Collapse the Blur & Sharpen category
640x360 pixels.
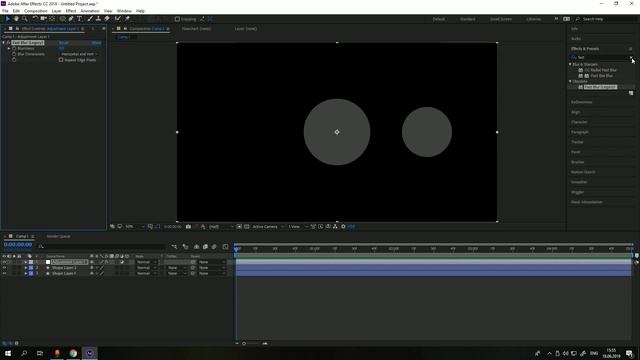[570, 64]
